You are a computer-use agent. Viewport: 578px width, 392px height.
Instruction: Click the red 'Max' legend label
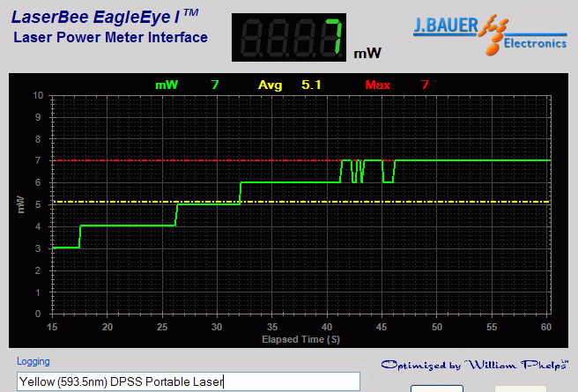378,85
